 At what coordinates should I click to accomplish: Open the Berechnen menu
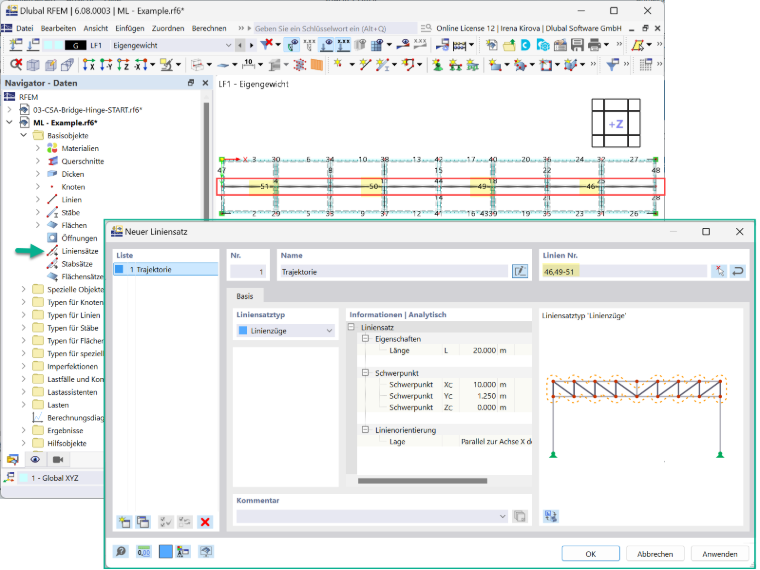[x=209, y=28]
